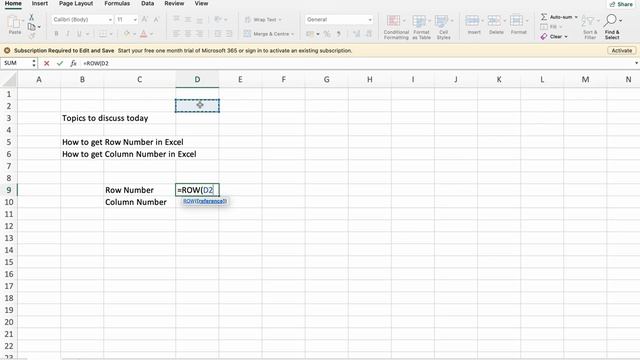The width and height of the screenshot is (640, 360).
Task: Toggle Bold formatting
Action: coord(56,34)
